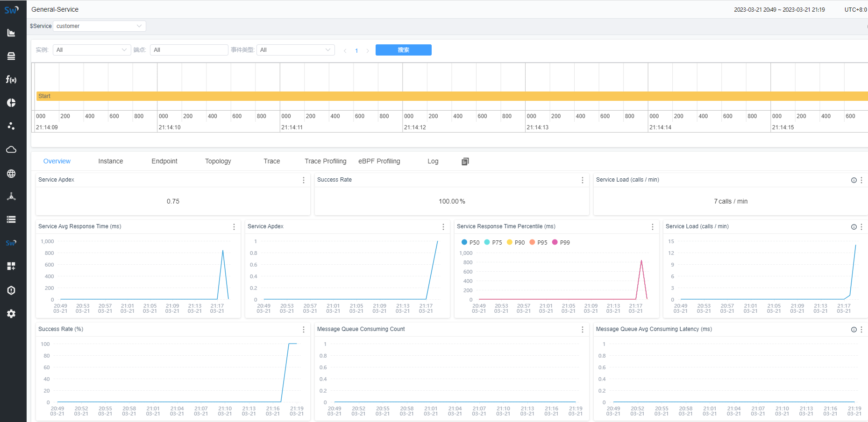
Task: Click the UTC+8:0 timezone label
Action: 856,9
